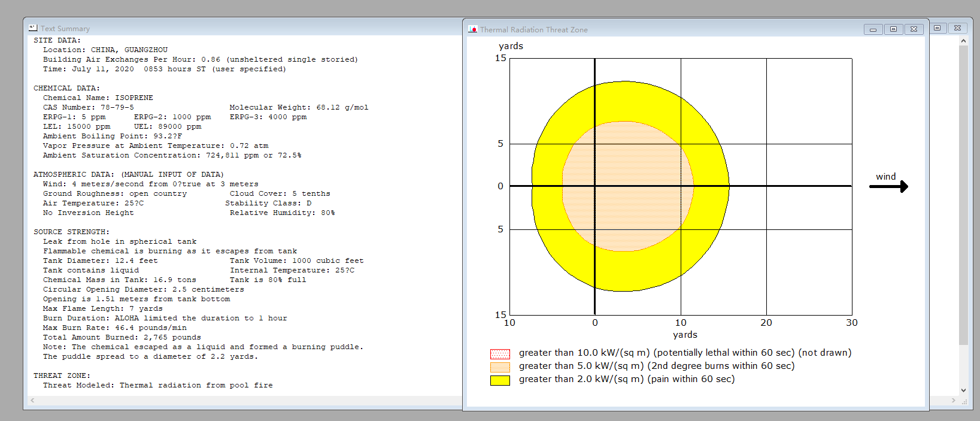Click the Text Summary window icon
Viewport: 980px width, 421px height.
(x=33, y=28)
